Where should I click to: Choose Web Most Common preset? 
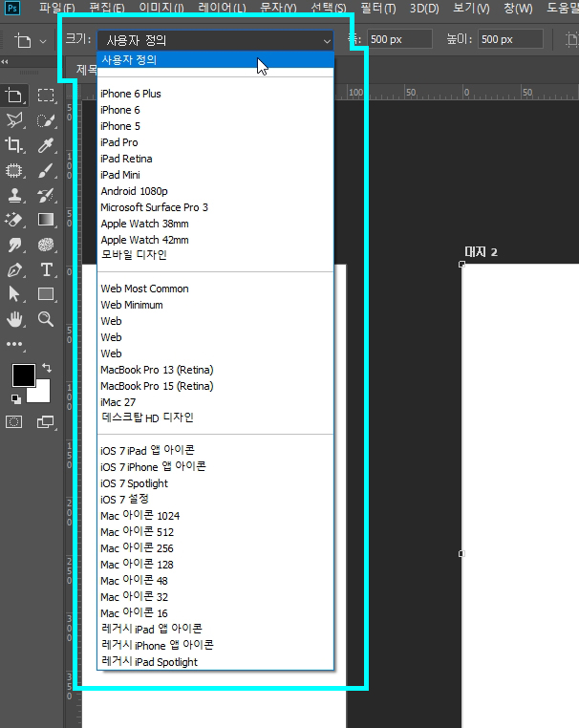(x=215, y=289)
